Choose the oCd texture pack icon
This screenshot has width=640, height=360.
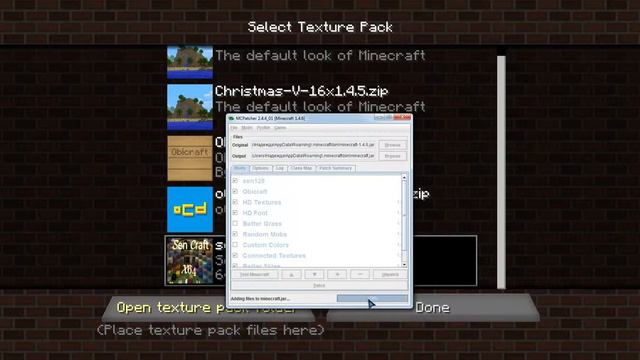pyautogui.click(x=190, y=209)
